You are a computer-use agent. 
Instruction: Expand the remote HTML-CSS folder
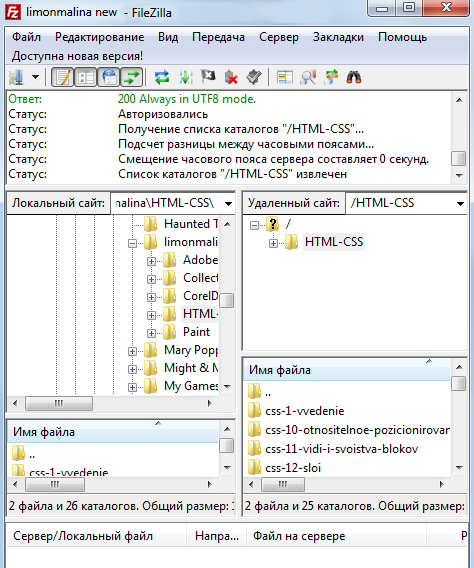click(x=273, y=243)
